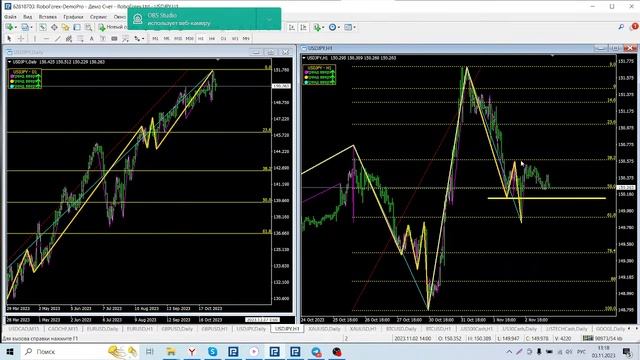
Task: Select the Fibonacci Retracement tool
Action: (80, 38)
